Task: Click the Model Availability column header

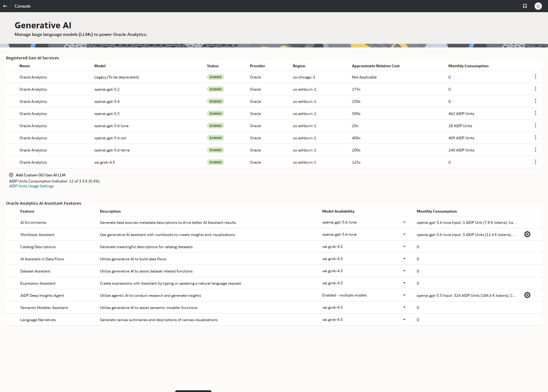Action: 338,211
